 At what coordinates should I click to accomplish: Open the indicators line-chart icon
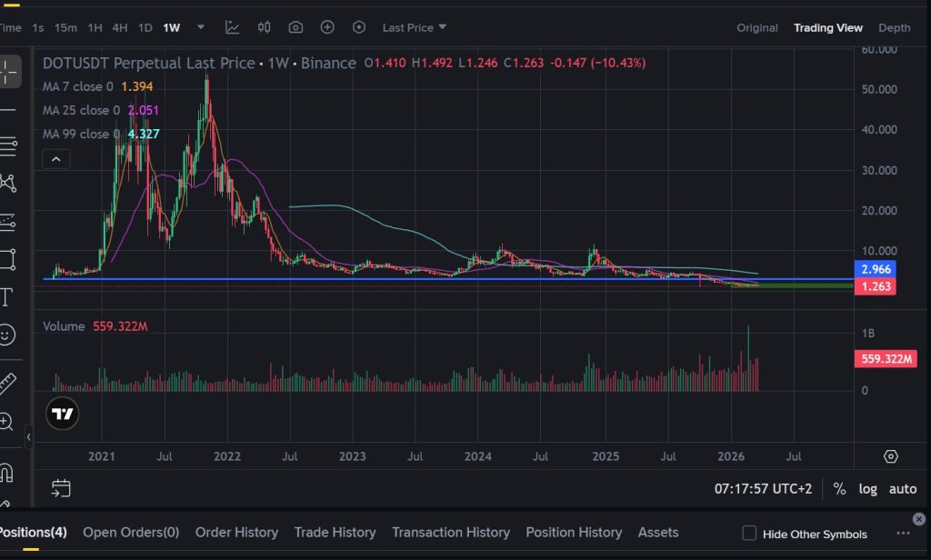click(233, 27)
